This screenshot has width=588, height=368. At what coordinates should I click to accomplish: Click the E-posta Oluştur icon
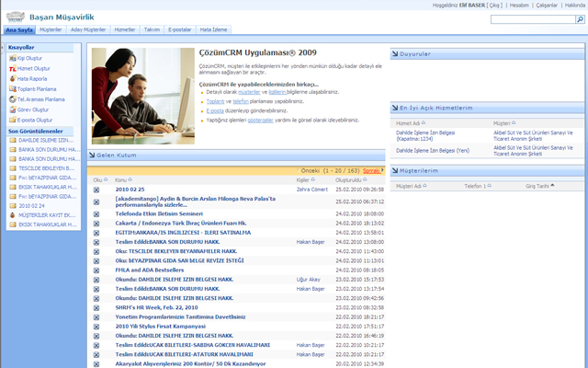coord(12,120)
